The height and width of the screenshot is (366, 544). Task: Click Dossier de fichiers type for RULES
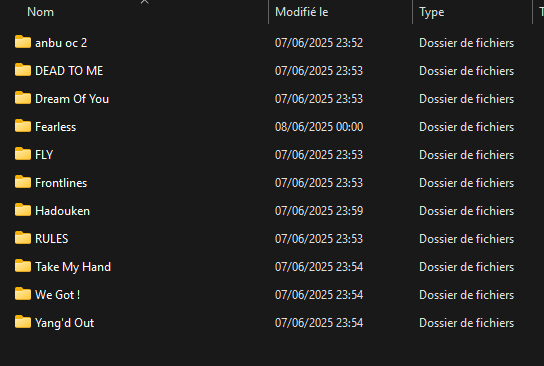[x=466, y=239]
